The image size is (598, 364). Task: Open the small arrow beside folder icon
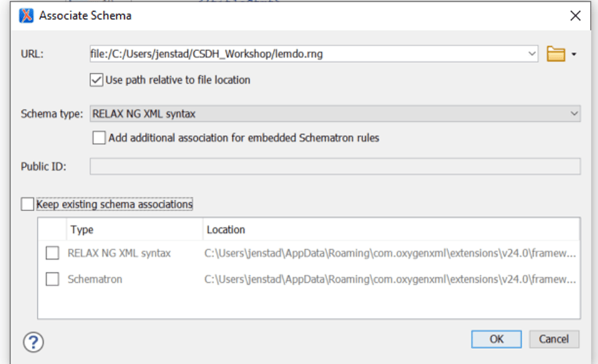(x=574, y=55)
